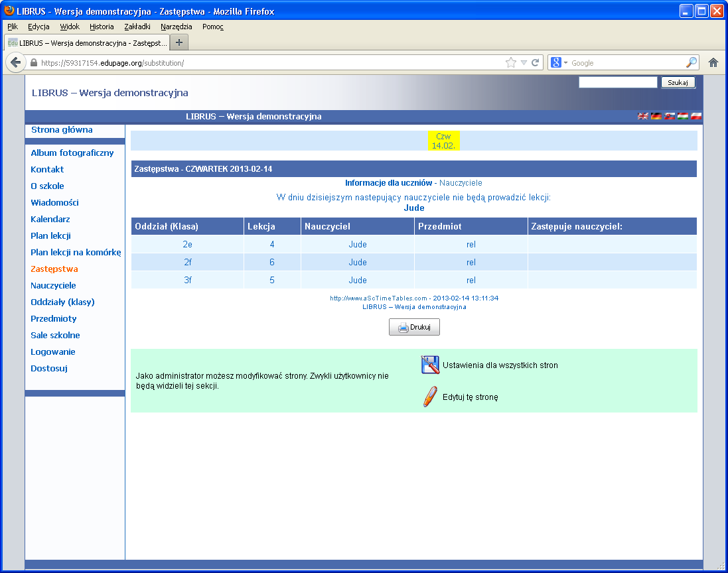Viewport: 728px width, 573px height.
Task: Switch the site language to Slovak flag
Action: [669, 116]
